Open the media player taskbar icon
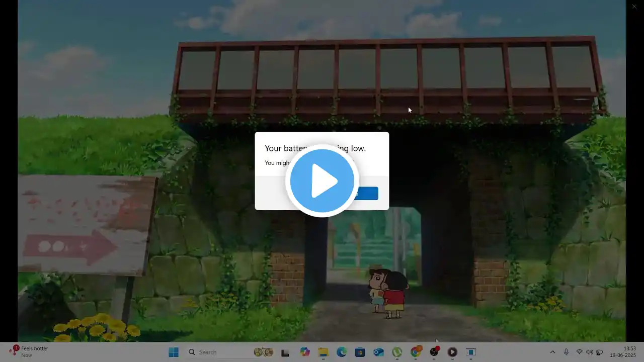This screenshot has width=644, height=362. coord(452,352)
